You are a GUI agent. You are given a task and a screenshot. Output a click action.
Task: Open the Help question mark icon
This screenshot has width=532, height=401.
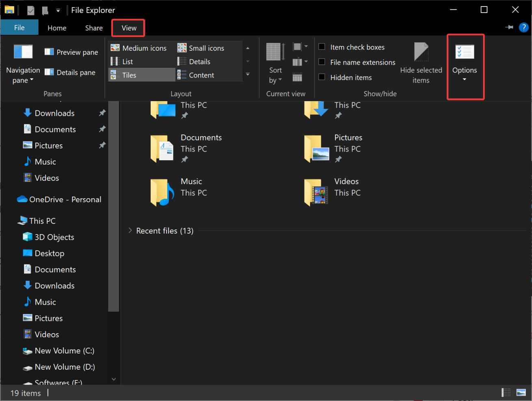click(x=523, y=28)
